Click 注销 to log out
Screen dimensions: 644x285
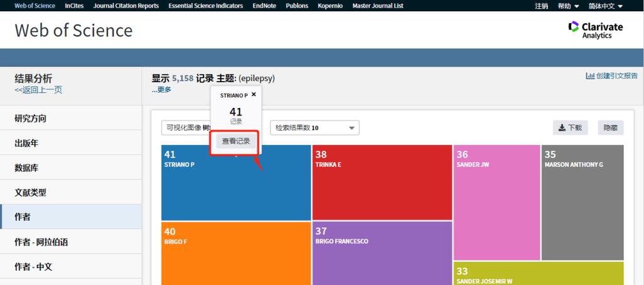(x=541, y=6)
